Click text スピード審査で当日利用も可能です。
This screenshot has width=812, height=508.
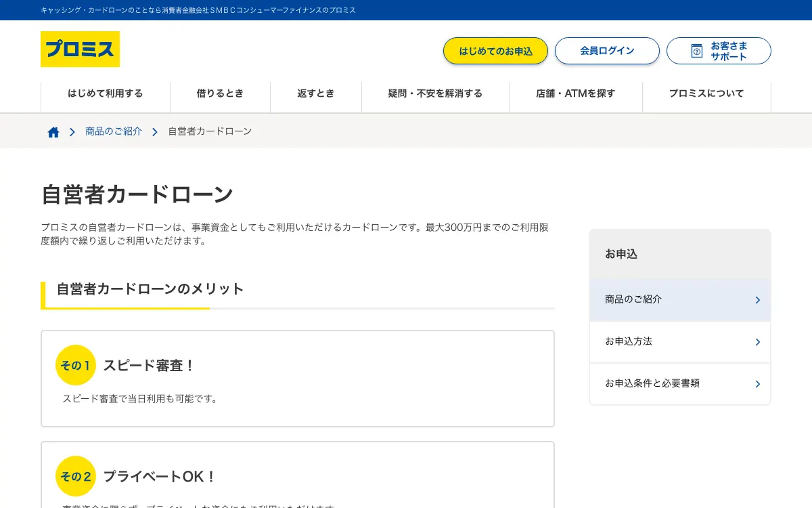point(141,399)
